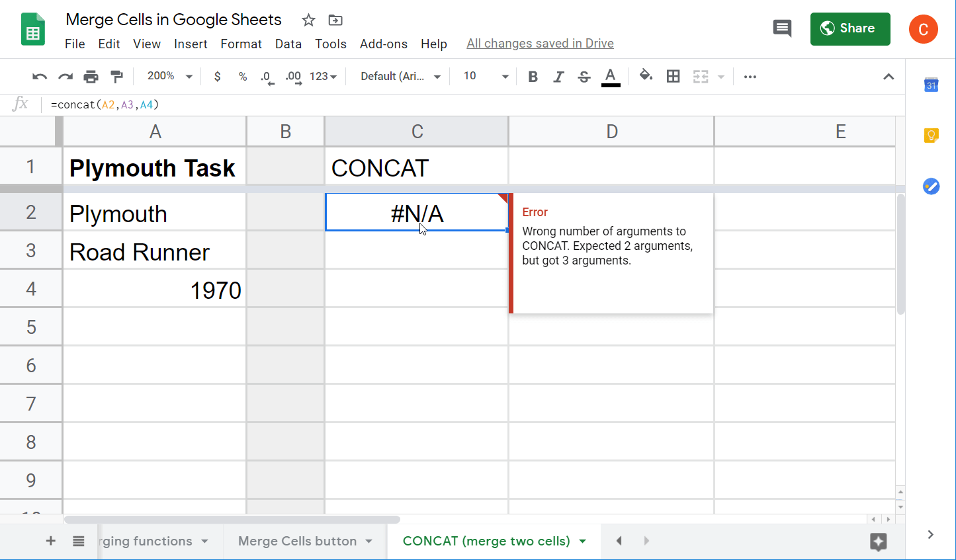Image resolution: width=956 pixels, height=560 pixels.
Task: Open the All changes saved in Drive link
Action: pos(540,43)
